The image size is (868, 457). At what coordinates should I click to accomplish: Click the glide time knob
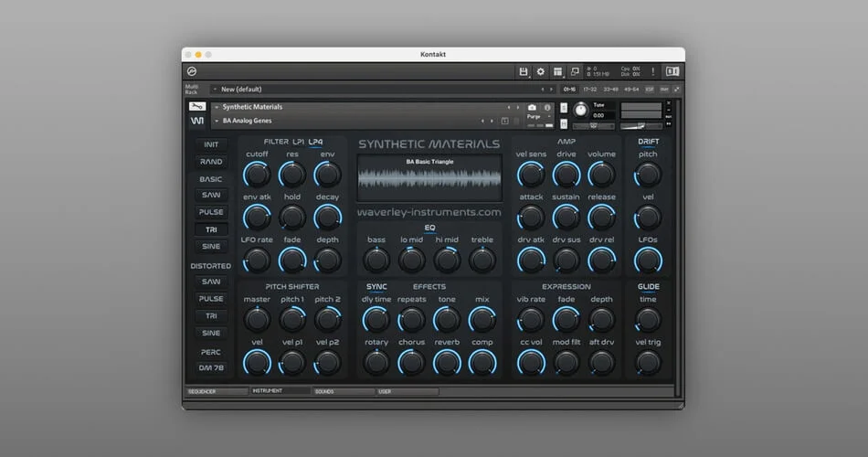tap(648, 320)
